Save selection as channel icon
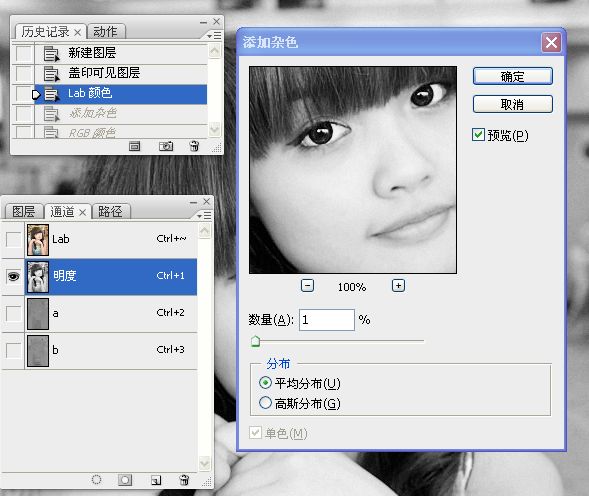 [x=125, y=480]
